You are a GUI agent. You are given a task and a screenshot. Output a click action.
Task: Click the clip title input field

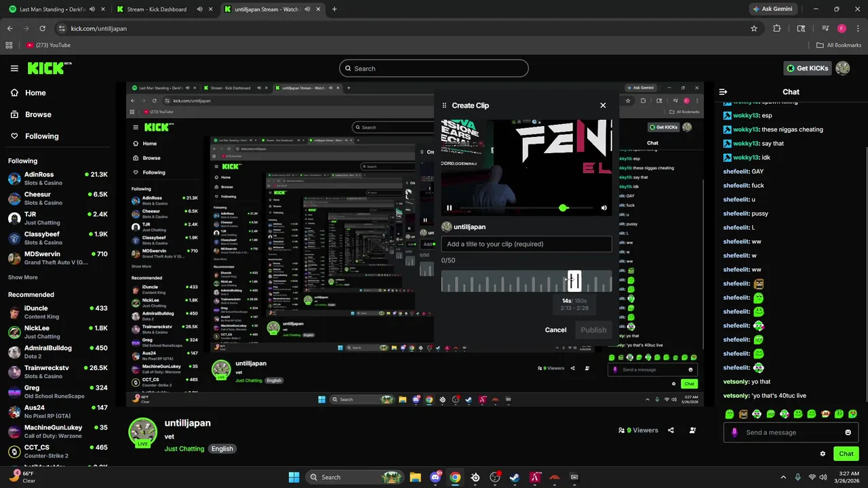(526, 244)
